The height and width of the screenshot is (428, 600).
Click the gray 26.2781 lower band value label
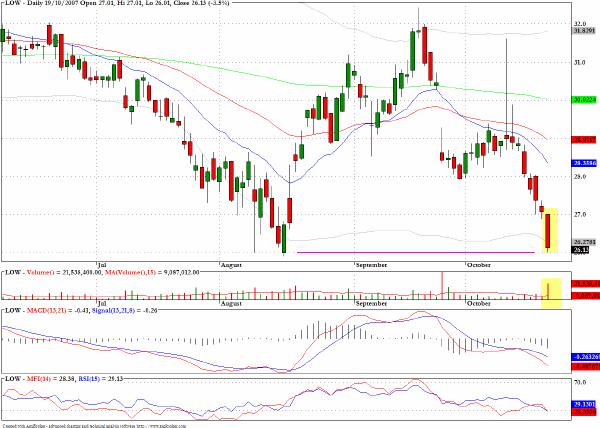[584, 242]
